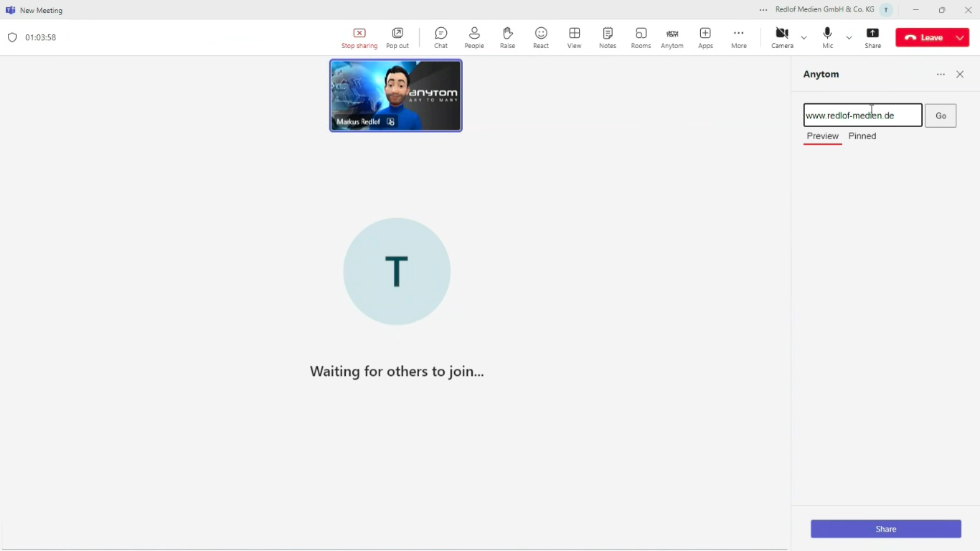Open the Anytom app in toolbar
Image resolution: width=980 pixels, height=551 pixels.
coord(672,37)
